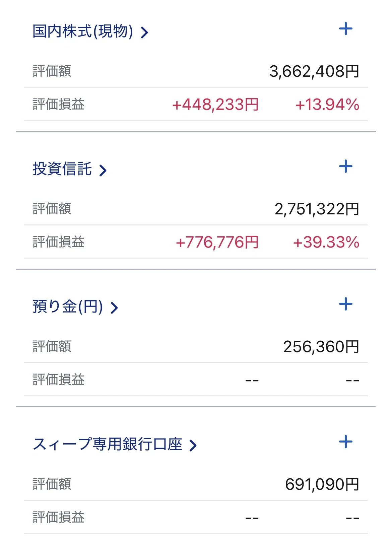Select the 691,090円 sweep account balance
This screenshot has height=540, width=392.
322,484
